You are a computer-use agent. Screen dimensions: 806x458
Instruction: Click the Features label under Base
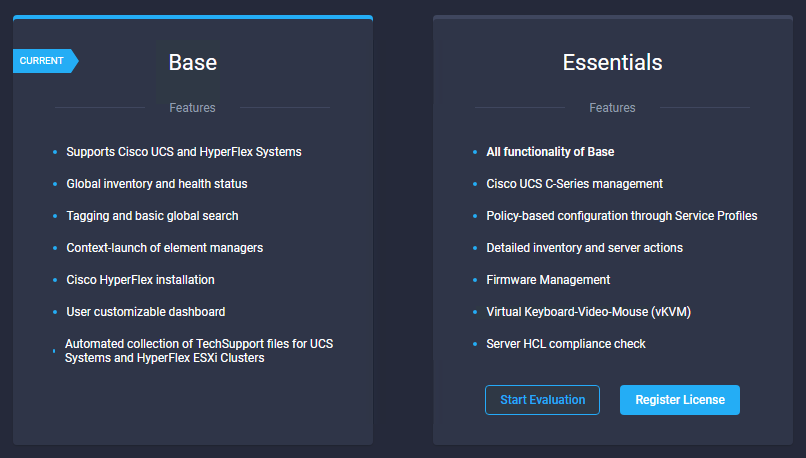(192, 108)
